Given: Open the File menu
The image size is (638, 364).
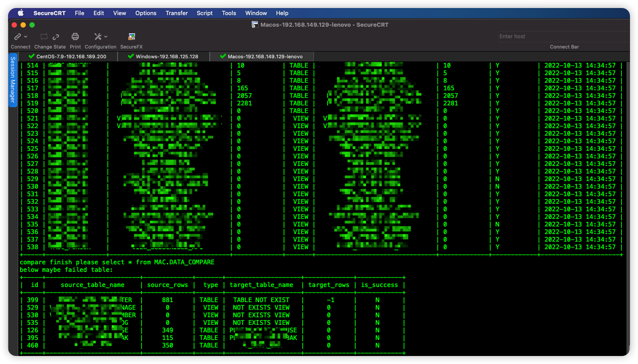Looking at the screenshot, I should [80, 13].
